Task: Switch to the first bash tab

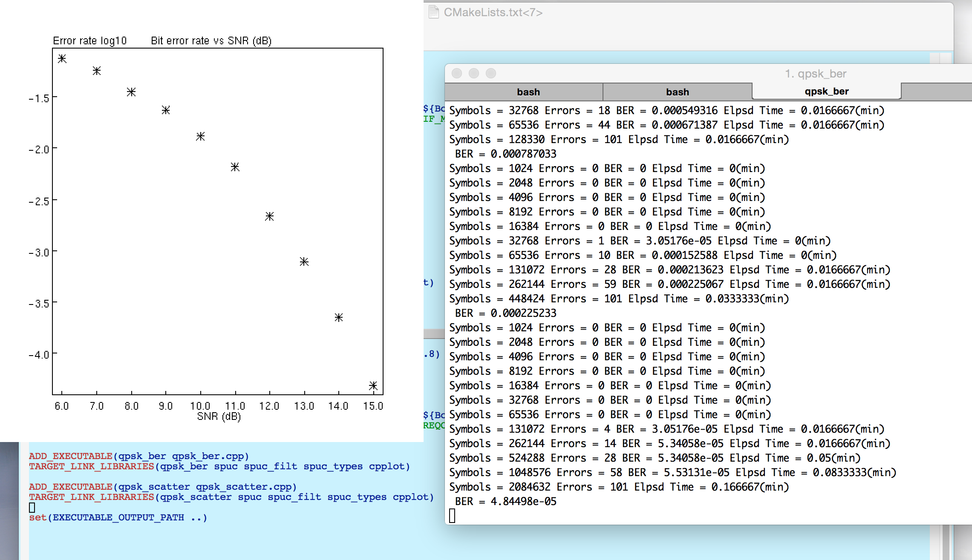Action: (528, 92)
